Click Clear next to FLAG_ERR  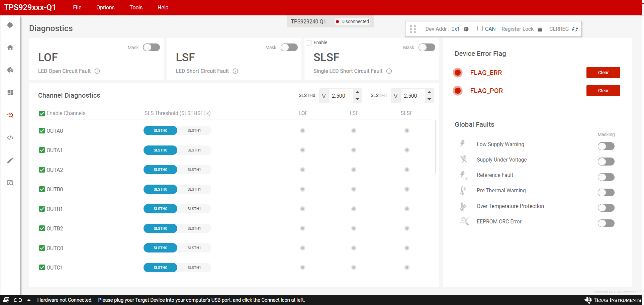(603, 73)
